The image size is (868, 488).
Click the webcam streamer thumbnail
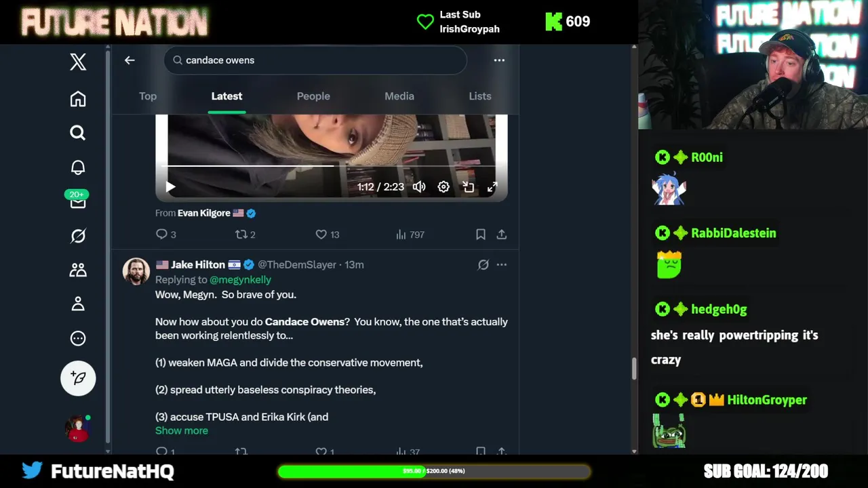pos(753,64)
